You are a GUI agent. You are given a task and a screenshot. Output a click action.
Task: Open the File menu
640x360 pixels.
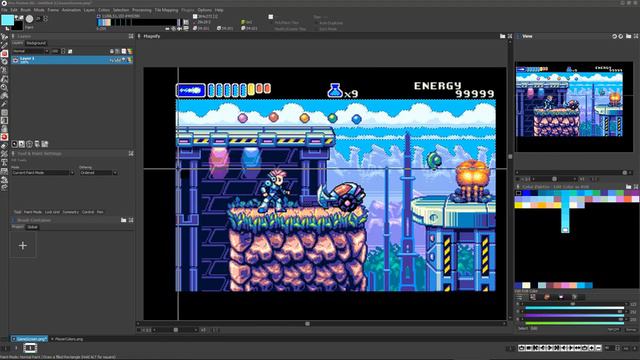coord(4,10)
